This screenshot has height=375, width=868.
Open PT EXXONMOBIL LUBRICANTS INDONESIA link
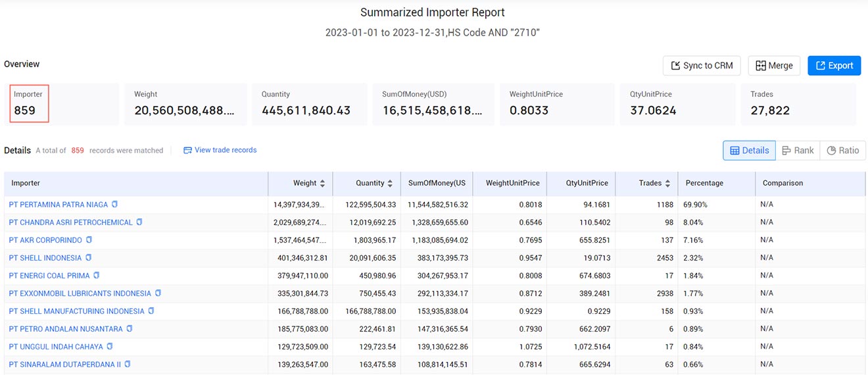coord(80,293)
